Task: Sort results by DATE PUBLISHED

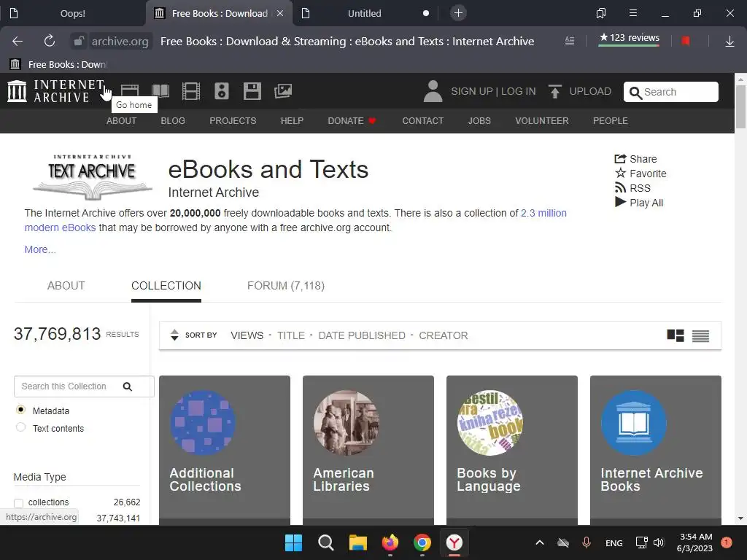Action: click(362, 335)
